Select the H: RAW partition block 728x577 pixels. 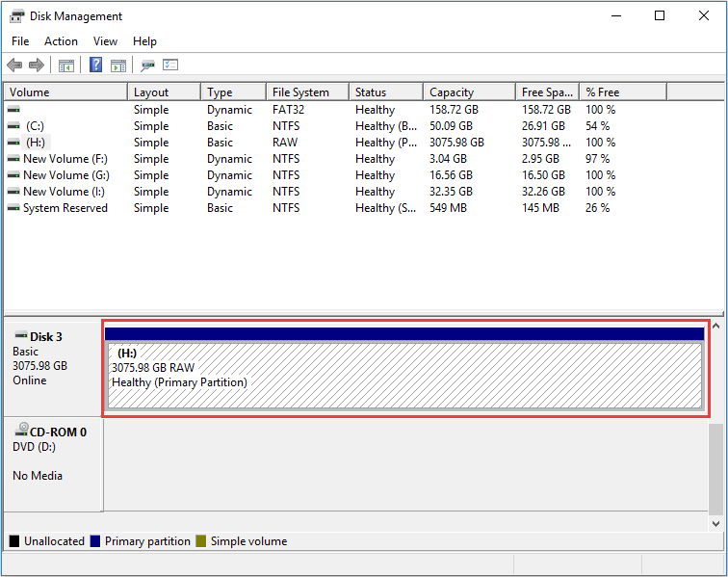pos(404,376)
